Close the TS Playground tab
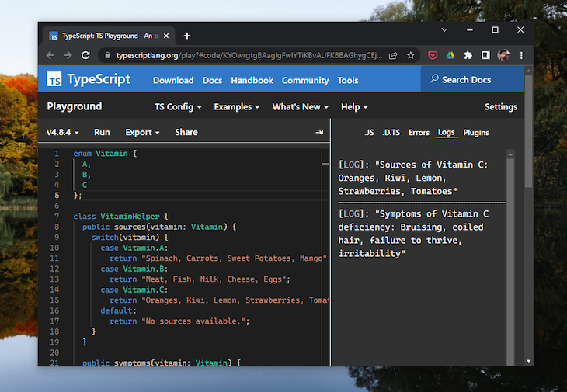Viewport: 567px width, 392px height. [166, 36]
